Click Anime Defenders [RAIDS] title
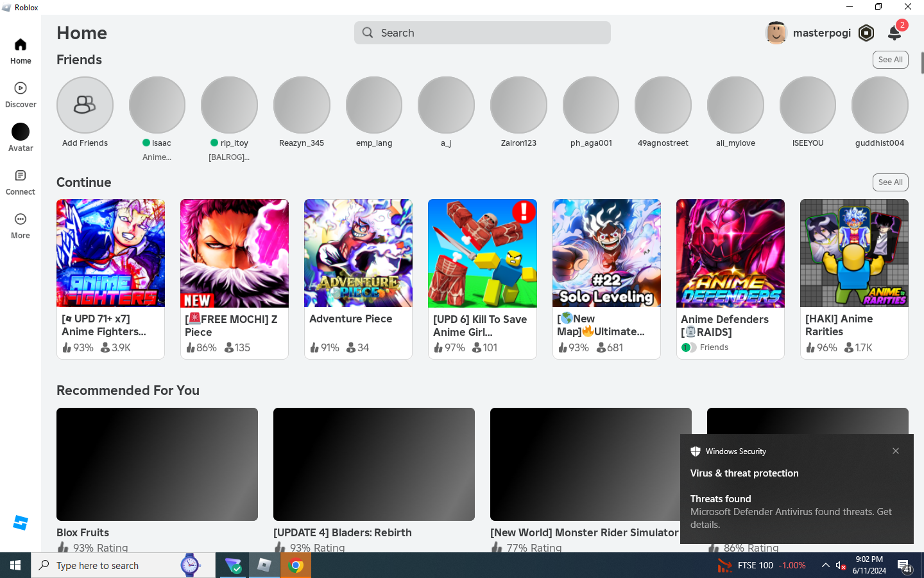This screenshot has height=578, width=924. click(724, 326)
